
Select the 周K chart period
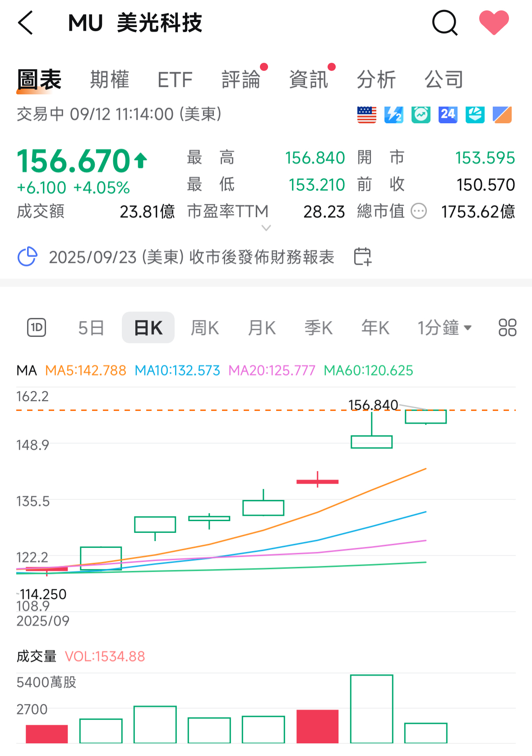205,327
